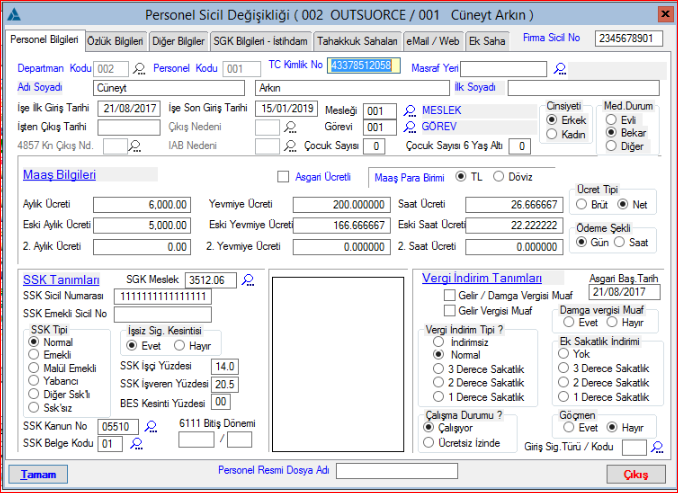Click the Asgari Baş.Tarih date field

tap(624, 292)
